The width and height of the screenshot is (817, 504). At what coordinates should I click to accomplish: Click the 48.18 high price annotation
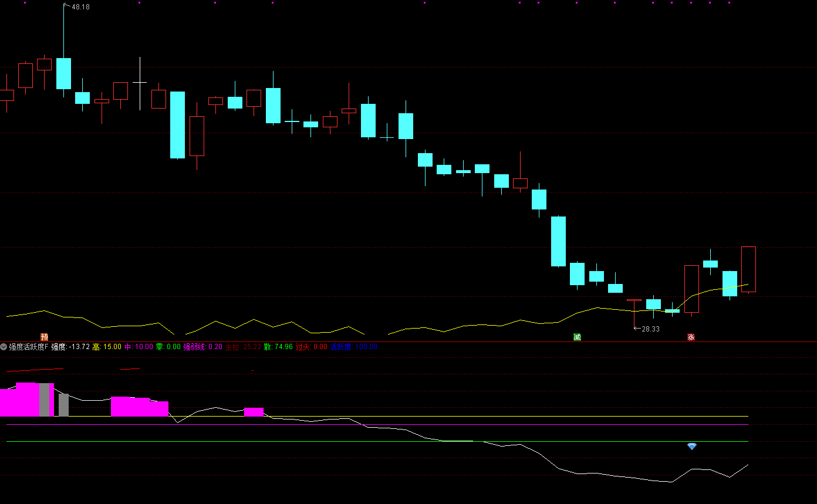[80, 7]
